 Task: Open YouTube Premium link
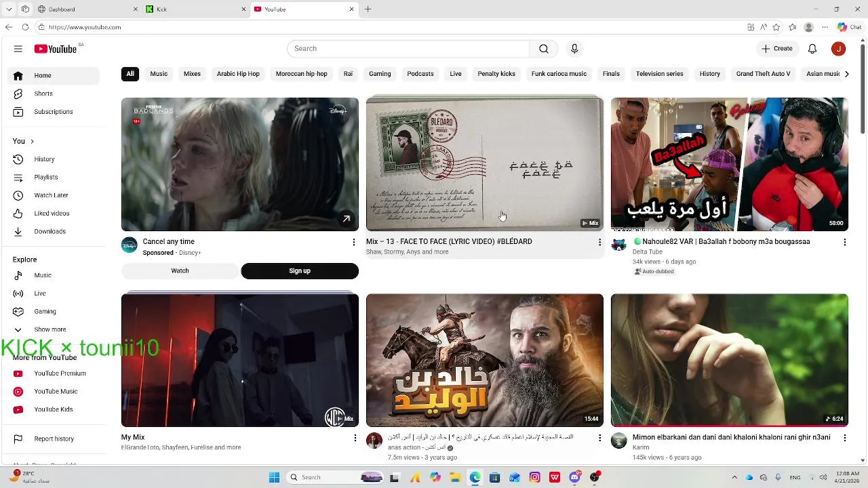click(54, 373)
